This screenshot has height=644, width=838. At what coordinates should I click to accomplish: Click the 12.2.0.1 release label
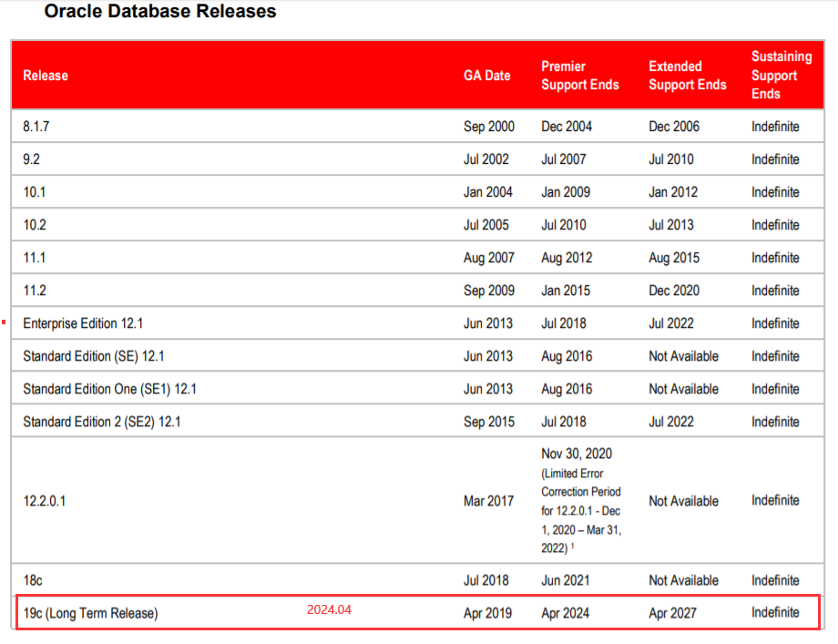click(44, 501)
